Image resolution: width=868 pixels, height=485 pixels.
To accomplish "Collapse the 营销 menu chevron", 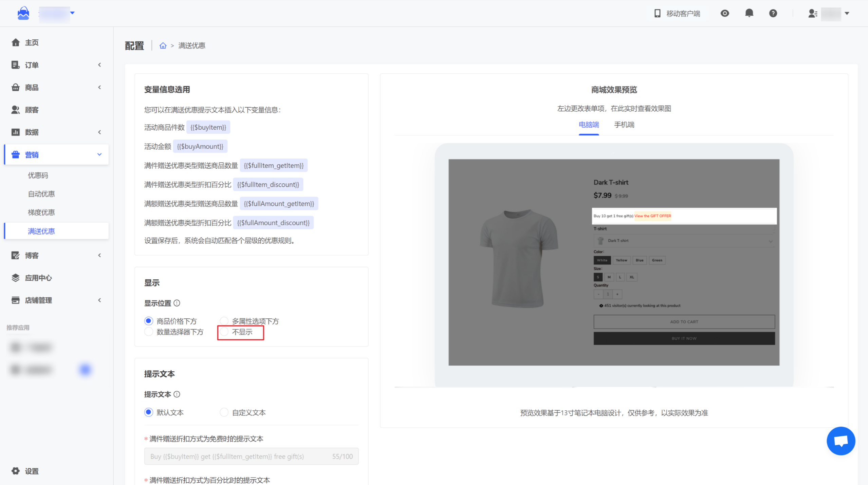I will [x=99, y=154].
